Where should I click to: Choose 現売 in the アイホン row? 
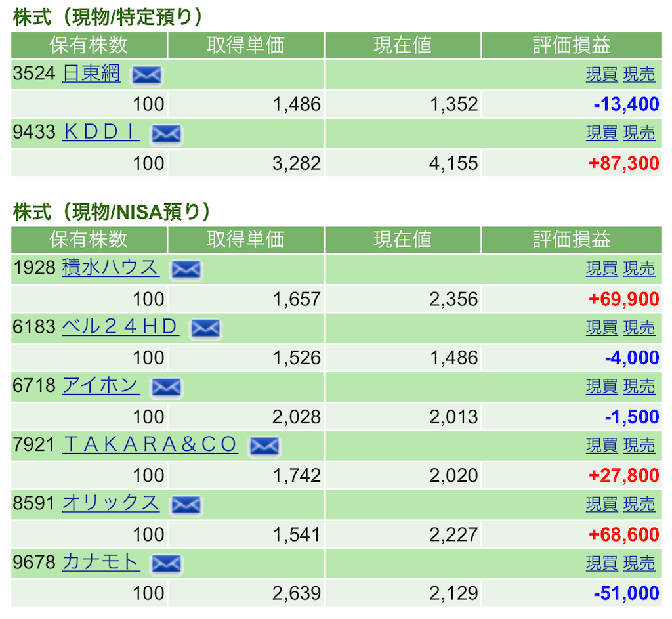coord(639,387)
